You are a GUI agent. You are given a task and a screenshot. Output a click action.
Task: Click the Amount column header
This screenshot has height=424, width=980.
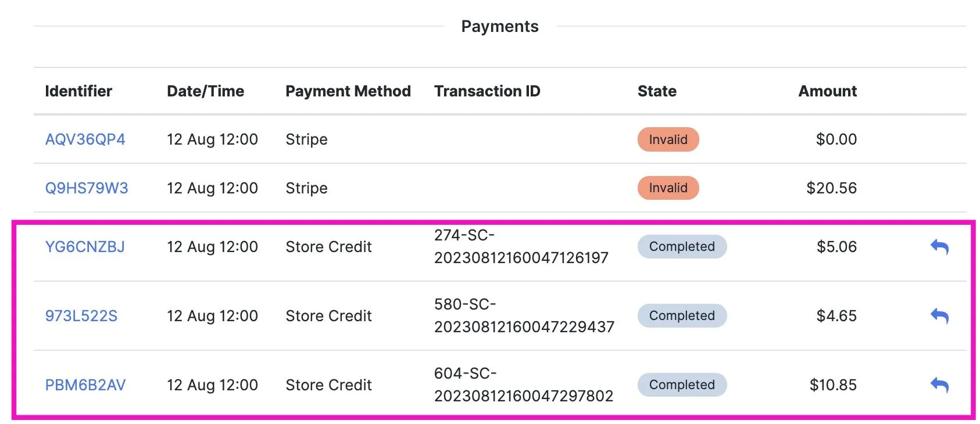827,91
